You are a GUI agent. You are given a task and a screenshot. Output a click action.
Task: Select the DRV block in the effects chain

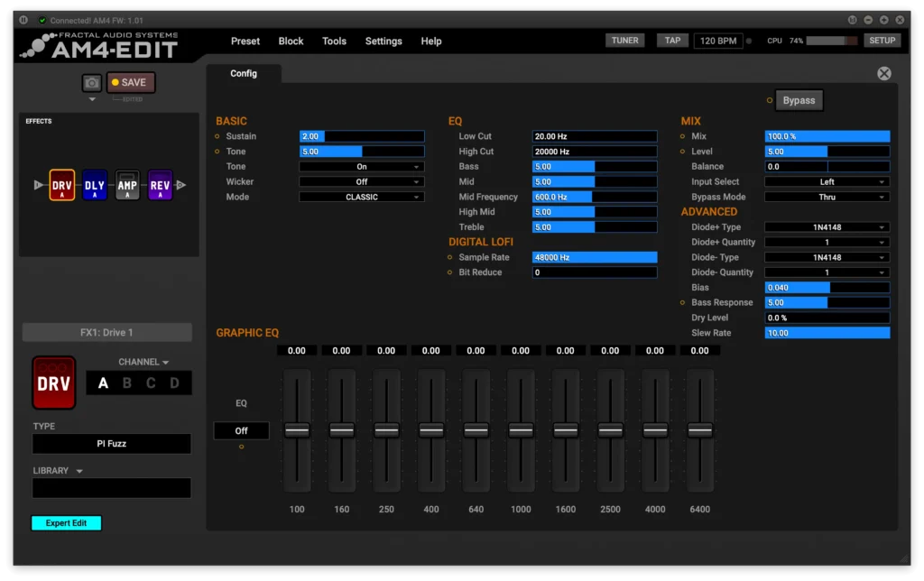click(x=62, y=185)
